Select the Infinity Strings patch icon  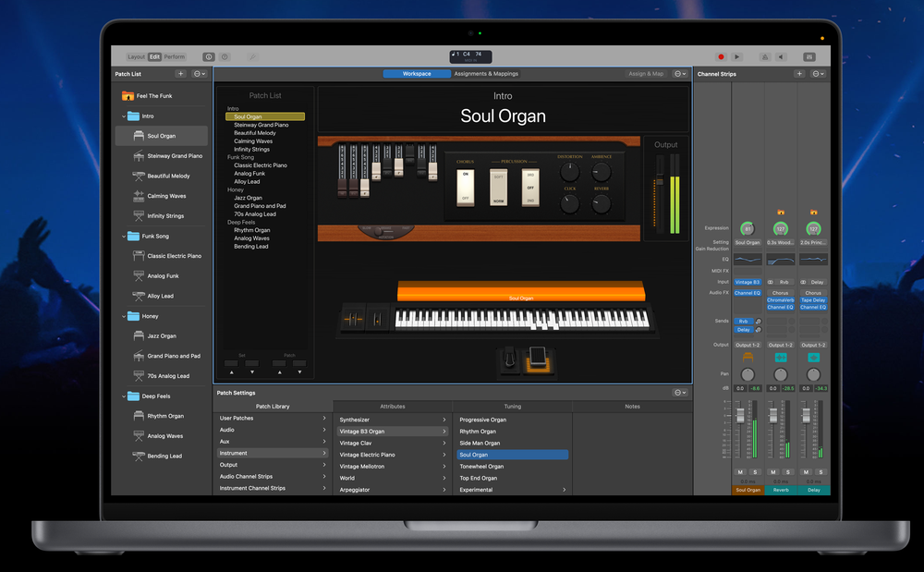139,216
